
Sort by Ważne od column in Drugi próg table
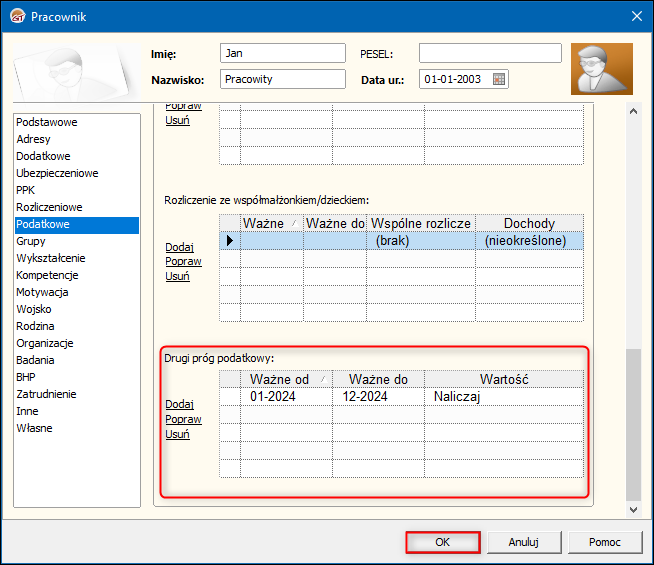pos(286,379)
